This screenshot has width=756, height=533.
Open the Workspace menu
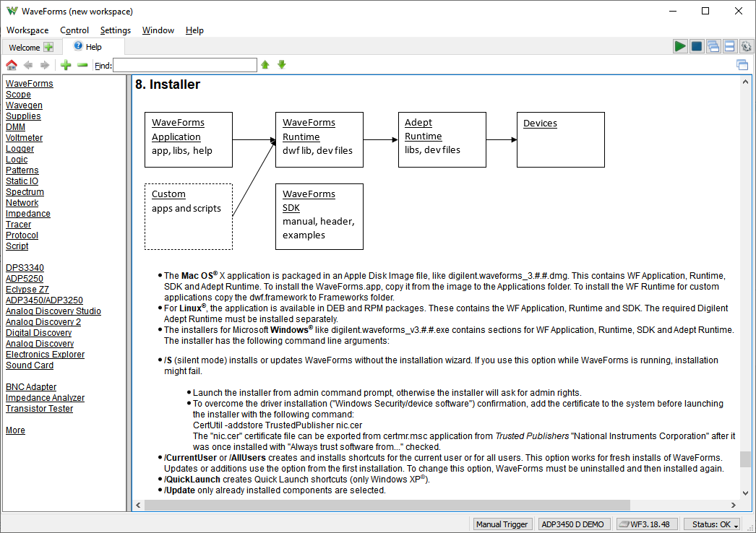[x=27, y=30]
